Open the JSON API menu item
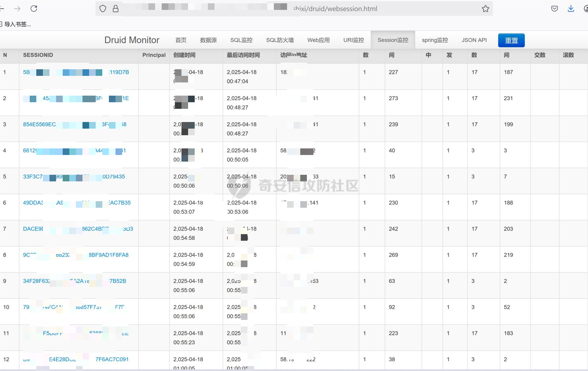This screenshot has width=588, height=371. click(x=474, y=40)
